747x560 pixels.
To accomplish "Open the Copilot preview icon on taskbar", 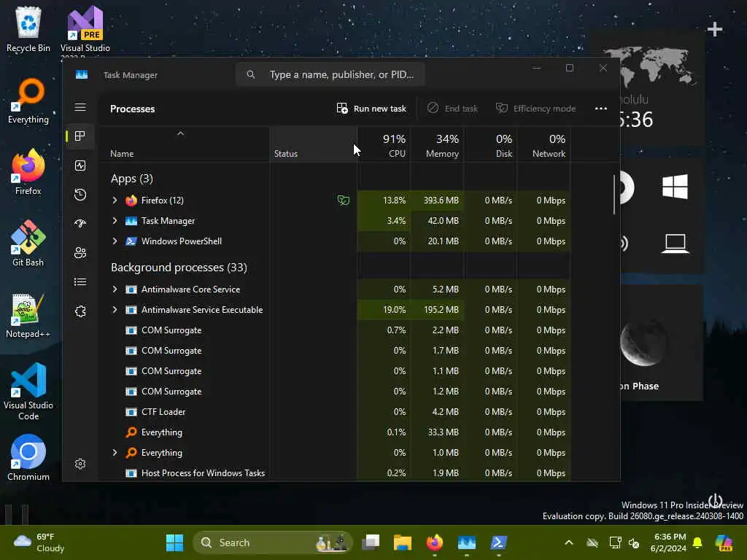I will [x=724, y=542].
